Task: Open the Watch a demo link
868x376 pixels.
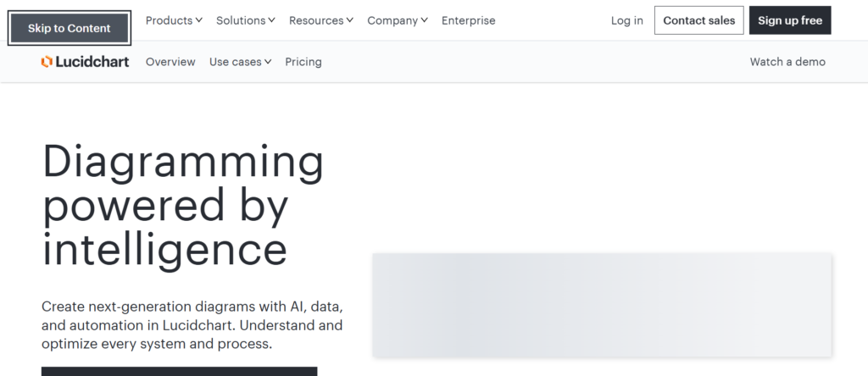Action: (x=787, y=62)
